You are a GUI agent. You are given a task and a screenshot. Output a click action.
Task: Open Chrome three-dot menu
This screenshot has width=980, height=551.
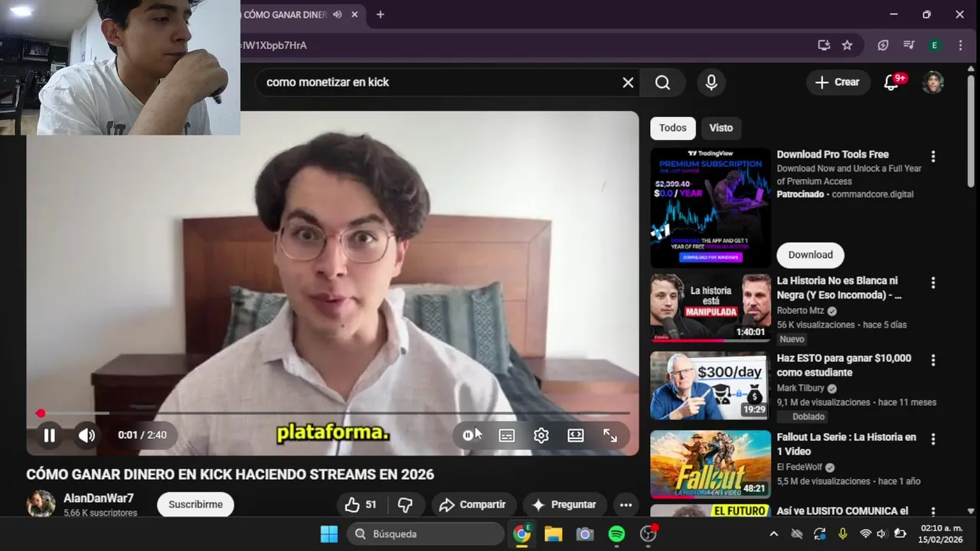[960, 45]
